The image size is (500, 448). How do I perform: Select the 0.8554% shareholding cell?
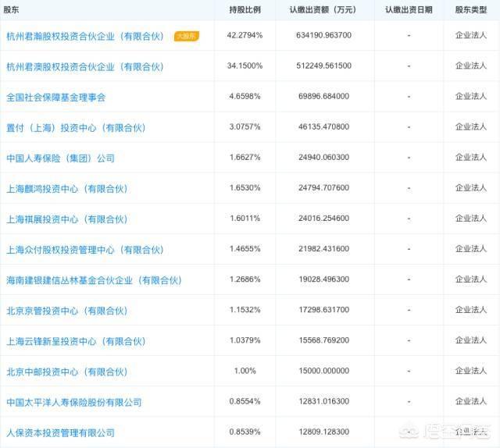click(245, 401)
